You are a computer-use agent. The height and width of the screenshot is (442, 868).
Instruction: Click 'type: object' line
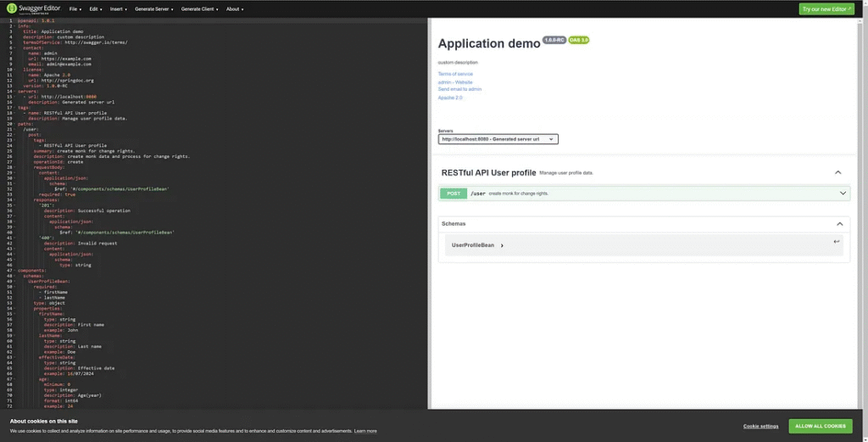coord(49,303)
